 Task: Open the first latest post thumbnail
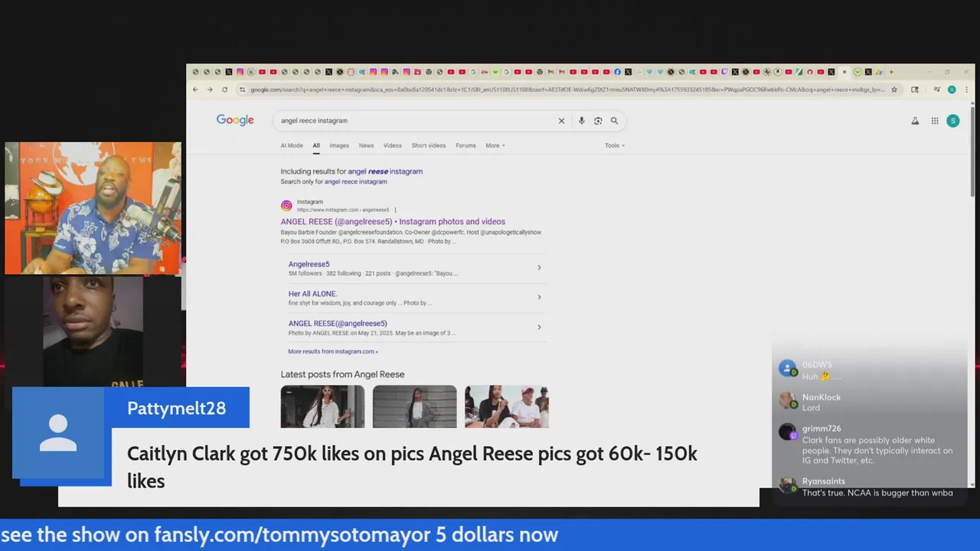(x=322, y=406)
